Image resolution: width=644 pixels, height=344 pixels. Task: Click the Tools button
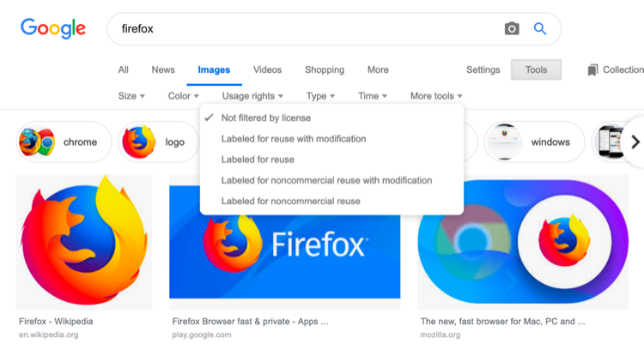[x=536, y=69]
